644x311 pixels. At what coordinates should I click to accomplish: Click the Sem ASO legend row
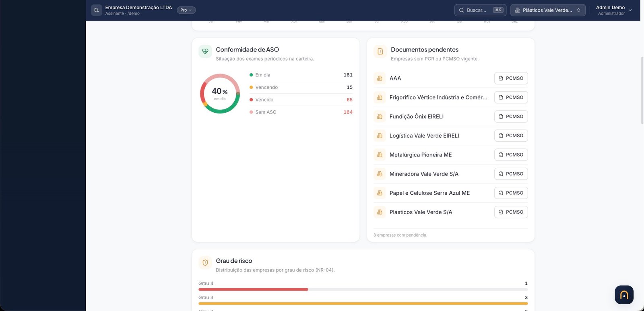(x=301, y=112)
